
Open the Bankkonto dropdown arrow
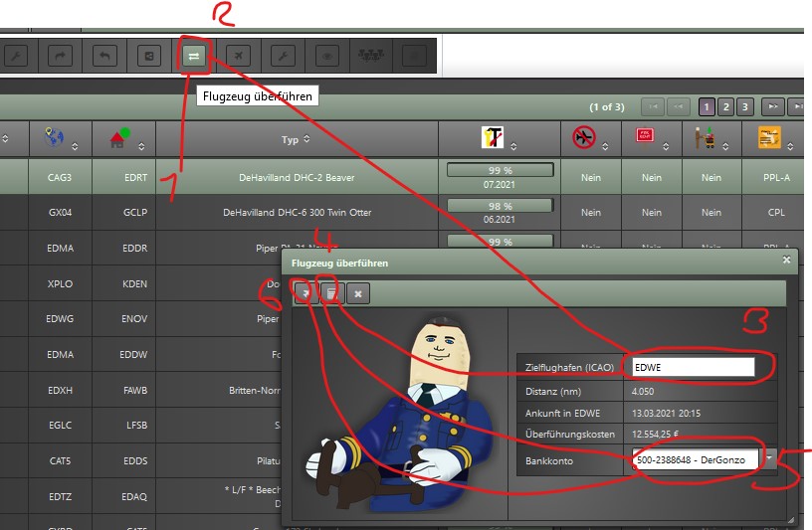click(774, 459)
